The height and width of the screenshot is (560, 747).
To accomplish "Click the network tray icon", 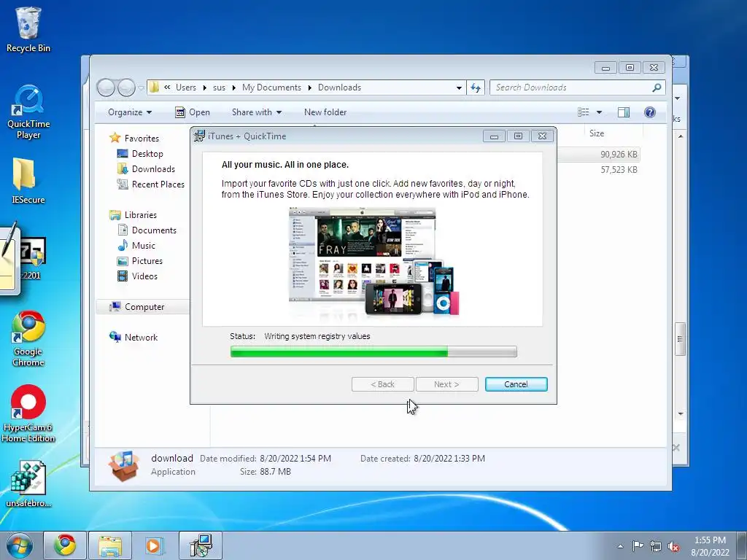I will [x=656, y=546].
